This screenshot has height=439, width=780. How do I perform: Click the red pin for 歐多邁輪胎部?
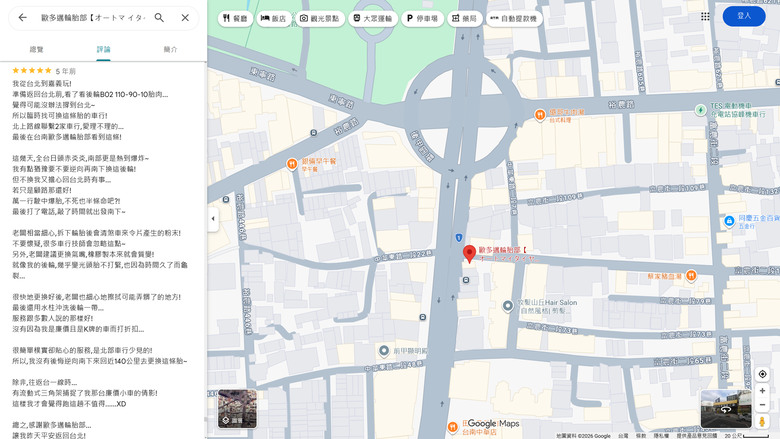pyautogui.click(x=469, y=254)
